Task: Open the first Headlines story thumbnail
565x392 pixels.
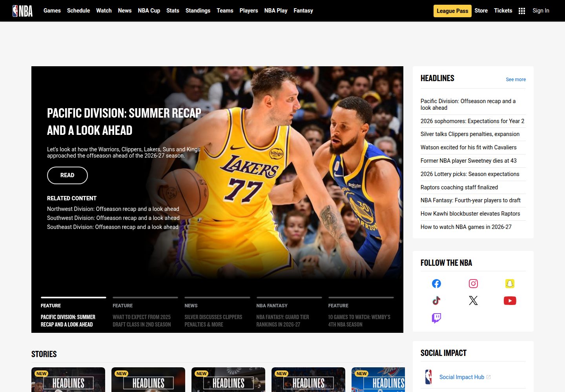Action: (68, 380)
